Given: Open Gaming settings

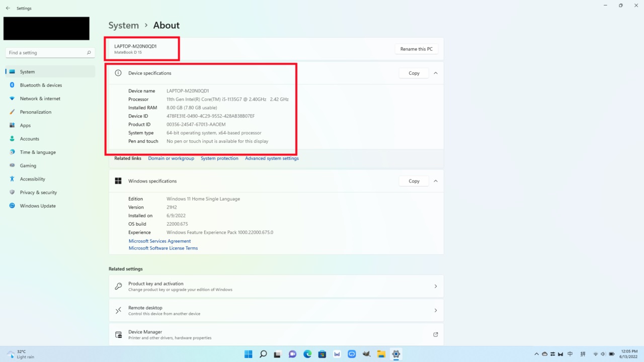Looking at the screenshot, I should pos(50,165).
